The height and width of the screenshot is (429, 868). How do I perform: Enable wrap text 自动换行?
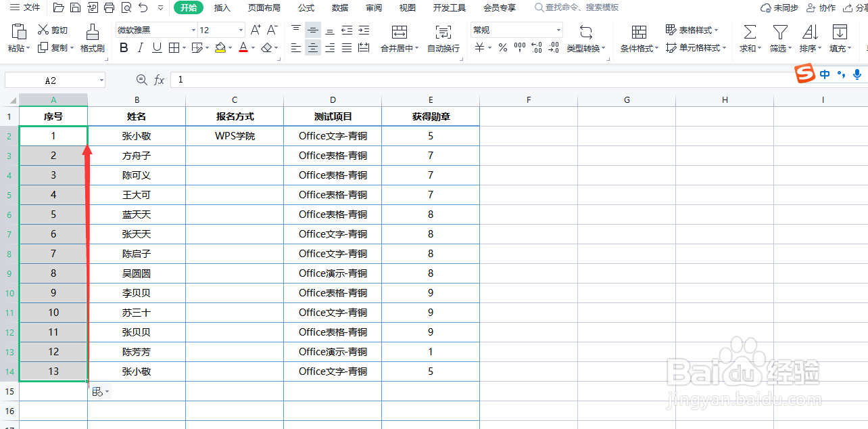point(443,37)
